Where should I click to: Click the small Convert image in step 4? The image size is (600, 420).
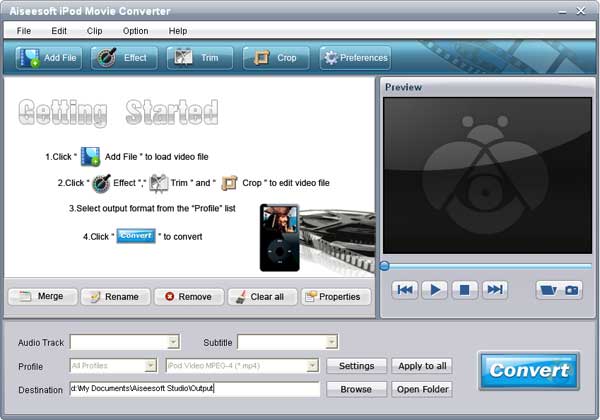[x=136, y=236]
